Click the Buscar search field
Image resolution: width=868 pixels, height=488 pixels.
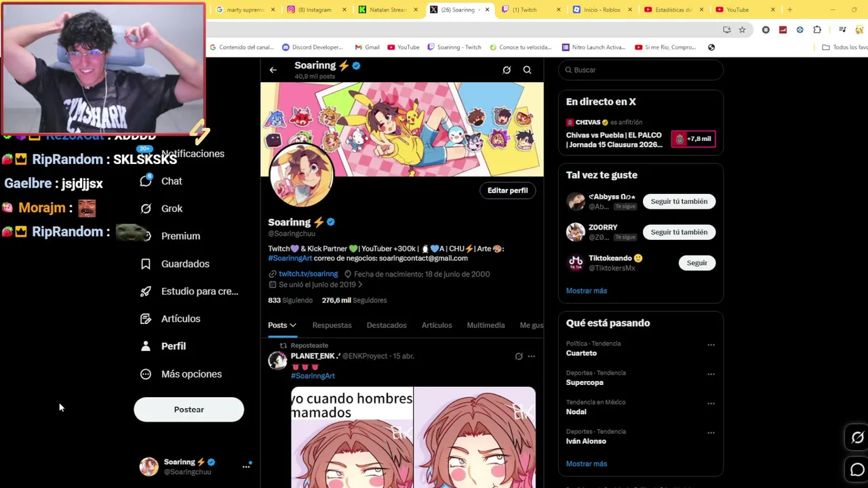[641, 70]
